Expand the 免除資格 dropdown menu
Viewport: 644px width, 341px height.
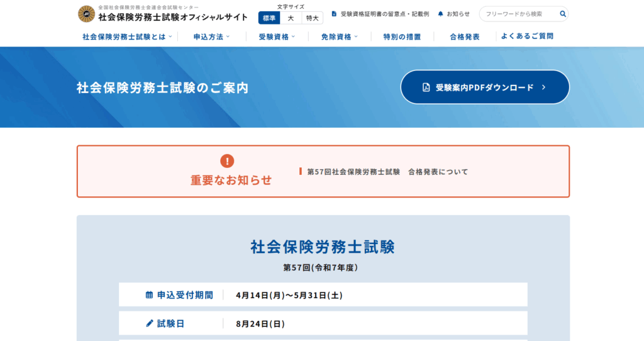click(339, 37)
